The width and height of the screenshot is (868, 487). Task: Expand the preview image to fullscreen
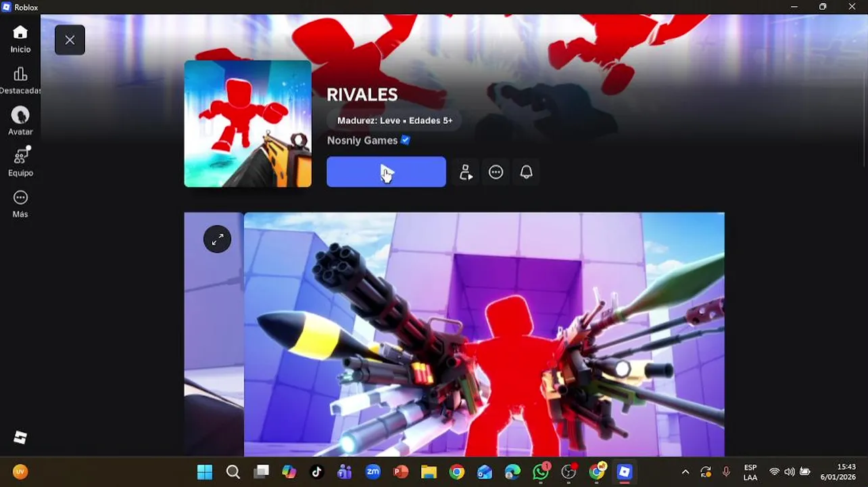pos(218,239)
